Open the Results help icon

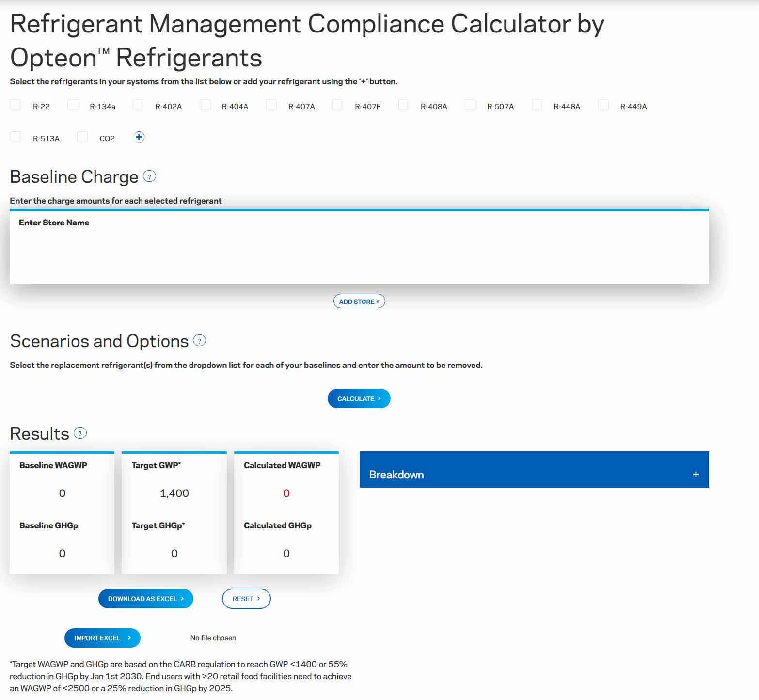pyautogui.click(x=80, y=433)
